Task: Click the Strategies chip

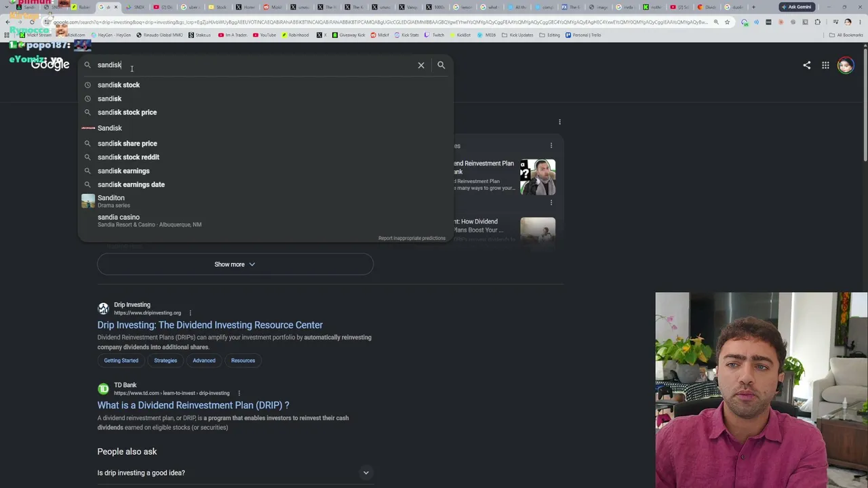Action: tap(165, 361)
